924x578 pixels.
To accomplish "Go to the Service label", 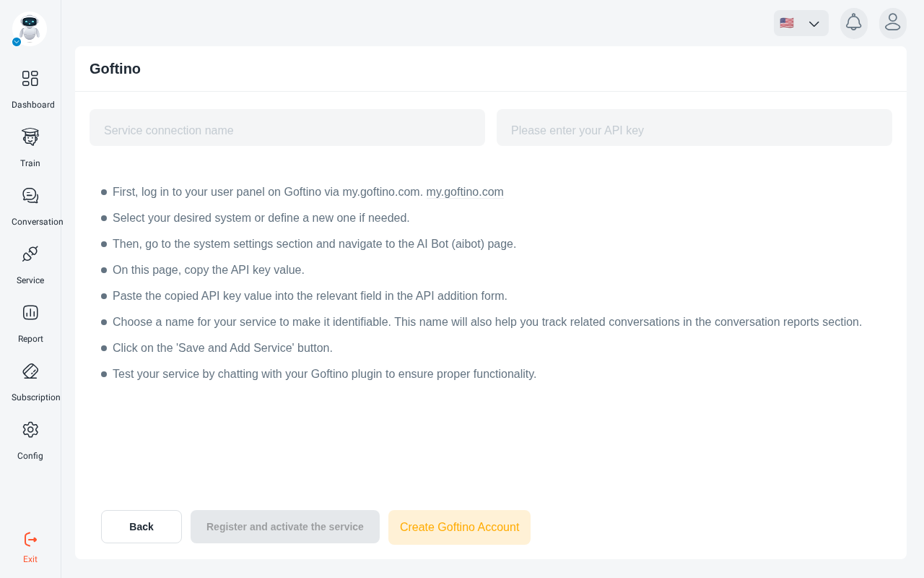I will coord(30,280).
